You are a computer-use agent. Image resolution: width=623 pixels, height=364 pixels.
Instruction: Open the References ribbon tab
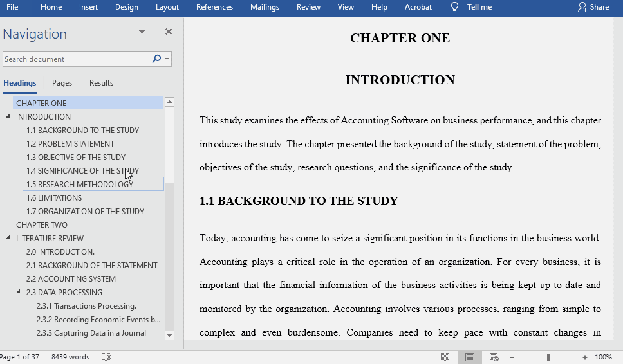(214, 7)
